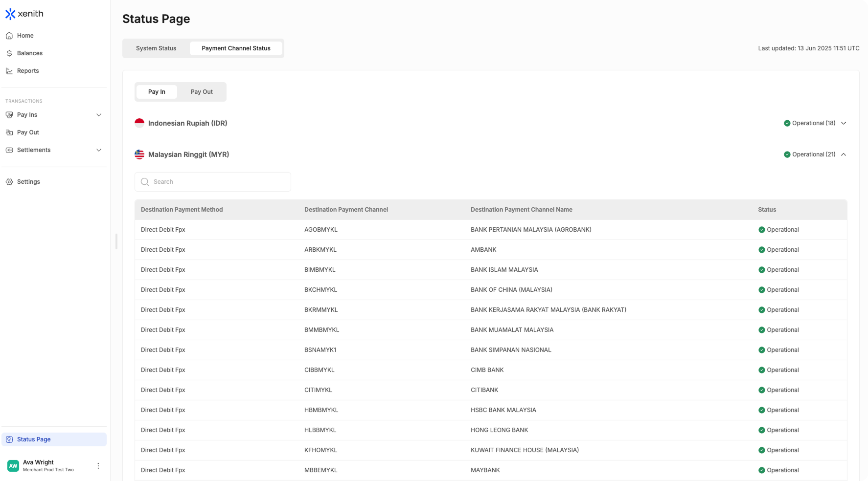868x481 pixels.
Task: Click the status check icon in CIMB BANK row
Action: [x=762, y=370]
